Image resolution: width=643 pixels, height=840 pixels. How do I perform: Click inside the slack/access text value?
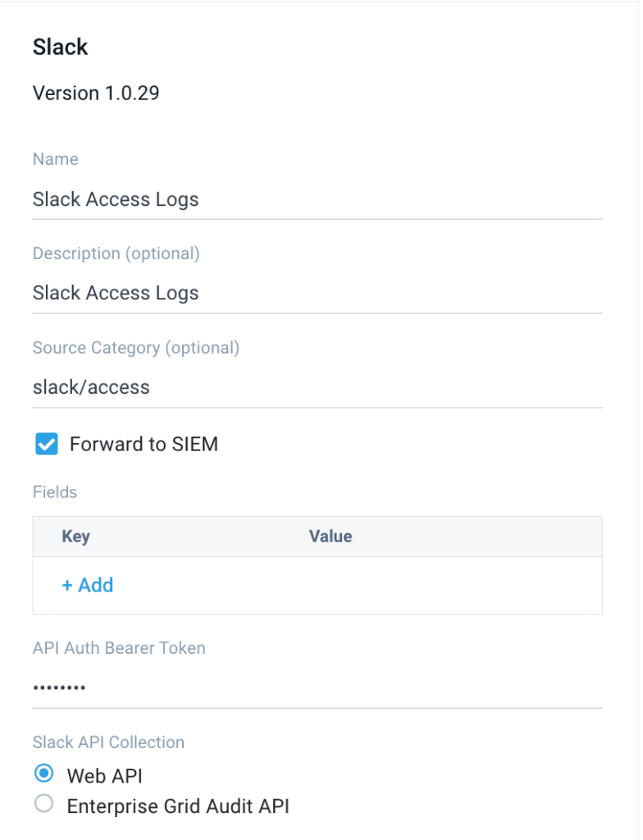point(90,386)
